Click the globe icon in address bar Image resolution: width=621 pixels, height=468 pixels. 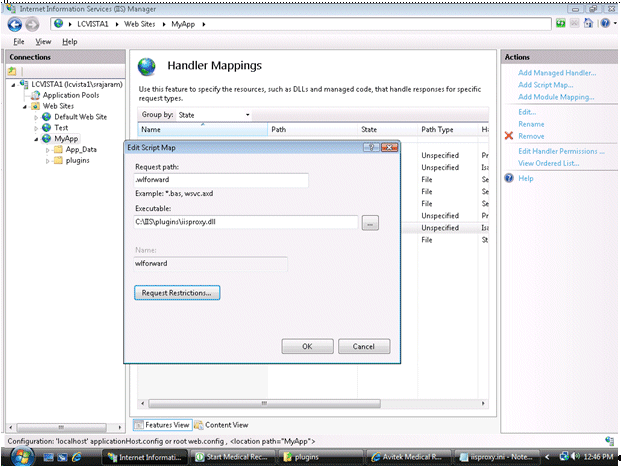coord(59,24)
